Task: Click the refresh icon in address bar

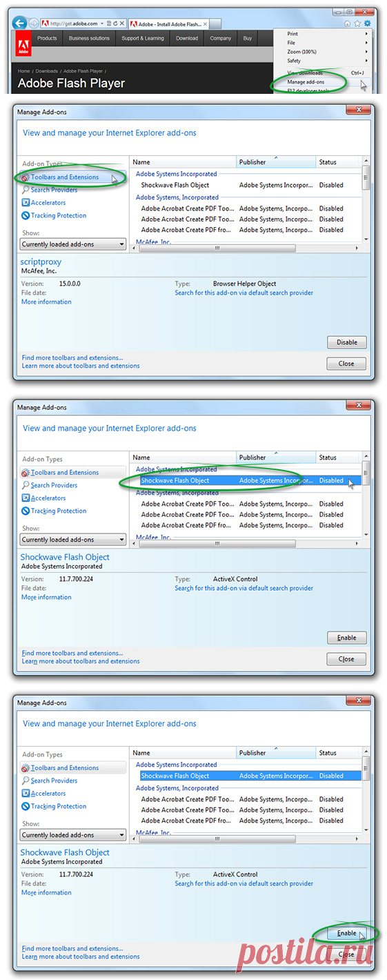Action: click(x=116, y=23)
